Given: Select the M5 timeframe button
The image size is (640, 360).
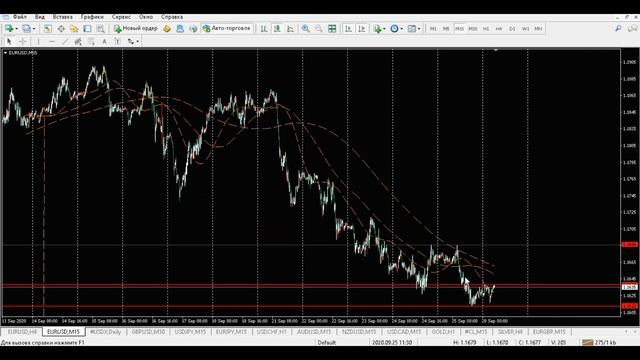Looking at the screenshot, I should pyautogui.click(x=446, y=29).
